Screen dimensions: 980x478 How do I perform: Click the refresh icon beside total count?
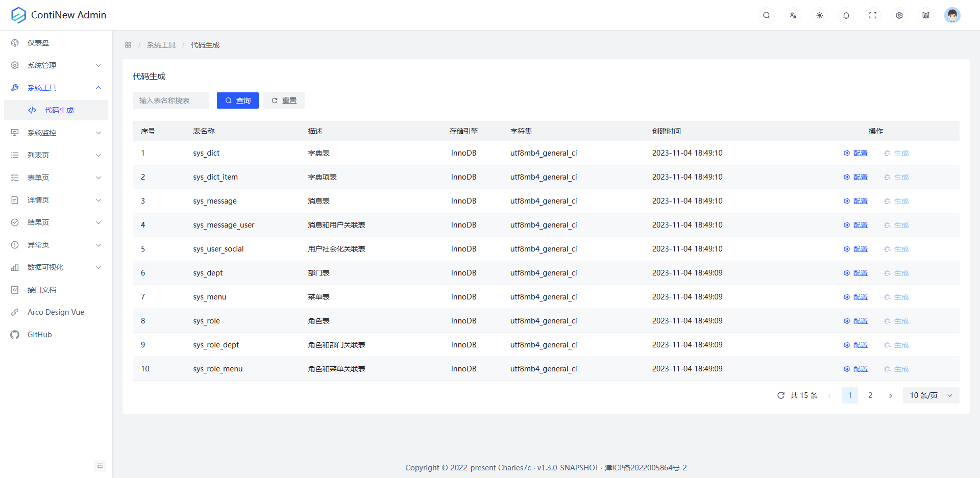(780, 395)
